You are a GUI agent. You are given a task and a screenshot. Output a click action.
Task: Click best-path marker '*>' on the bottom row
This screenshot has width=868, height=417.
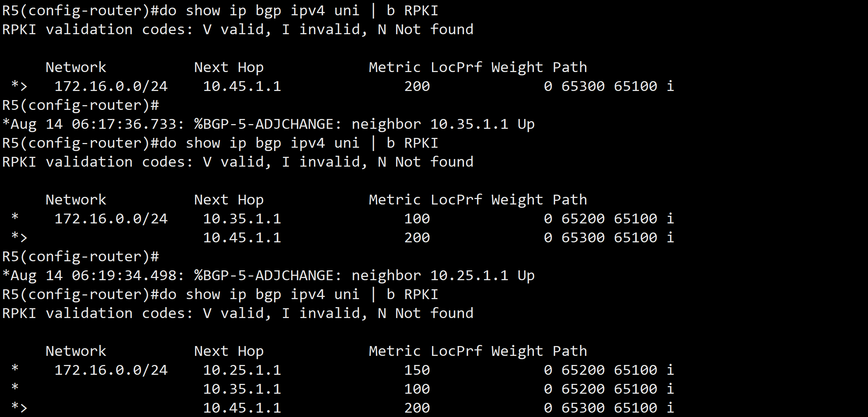coord(19,408)
